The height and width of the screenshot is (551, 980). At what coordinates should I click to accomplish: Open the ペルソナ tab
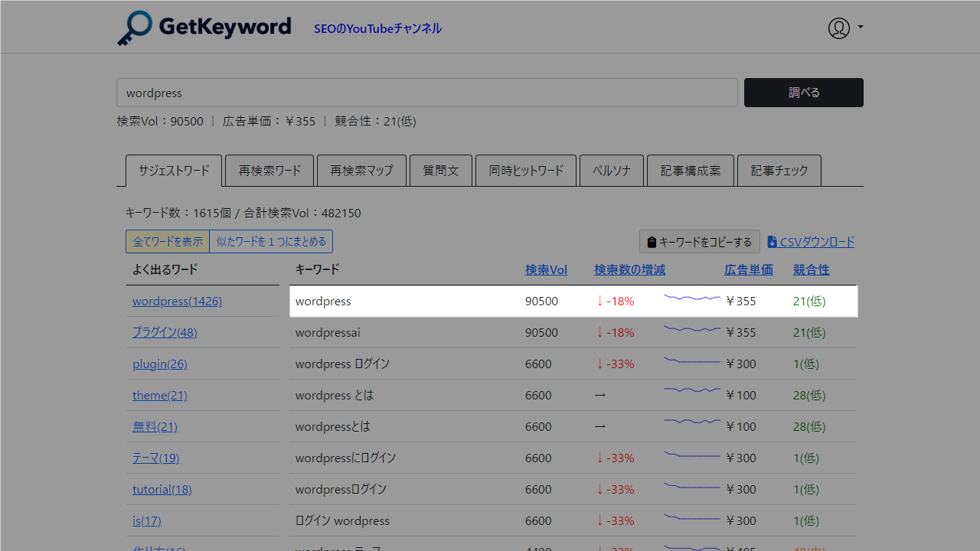coord(612,170)
